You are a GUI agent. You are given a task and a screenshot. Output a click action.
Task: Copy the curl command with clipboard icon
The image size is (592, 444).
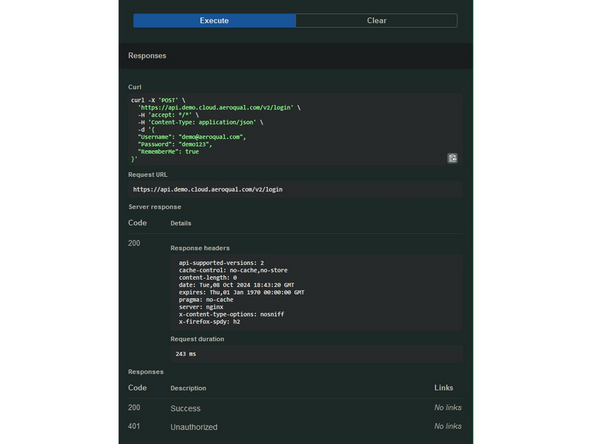[x=452, y=158]
